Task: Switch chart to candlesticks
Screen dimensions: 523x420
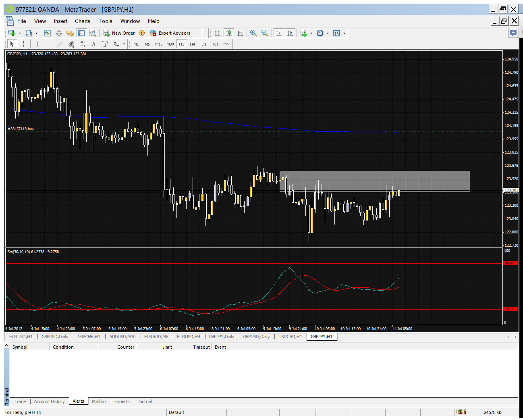Action: coord(229,33)
